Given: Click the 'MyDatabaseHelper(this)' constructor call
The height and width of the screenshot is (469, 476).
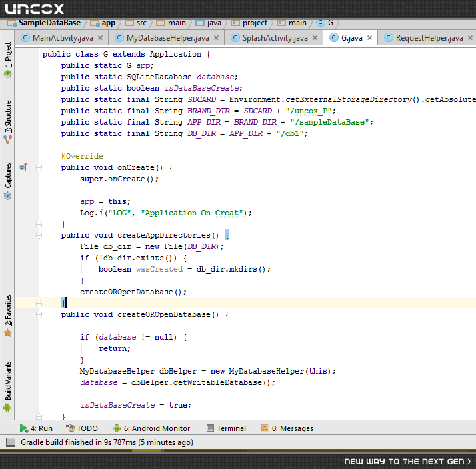Looking at the screenshot, I should pos(282,371).
